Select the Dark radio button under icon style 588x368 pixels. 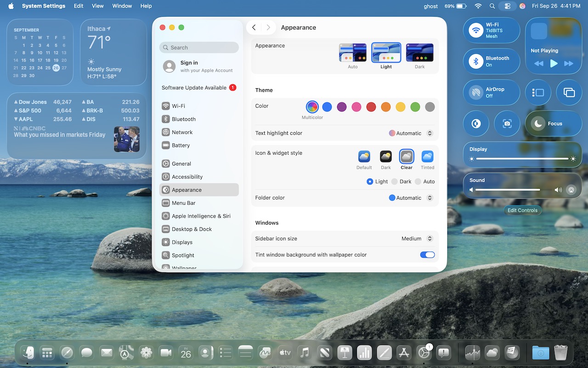coord(394,181)
